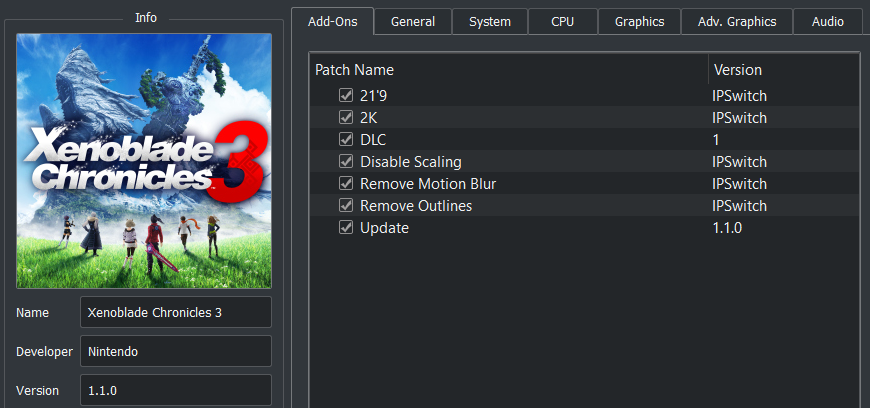Click the IPSwitch cell for Remove Motion Blur
The image size is (870, 408).
coord(740,184)
